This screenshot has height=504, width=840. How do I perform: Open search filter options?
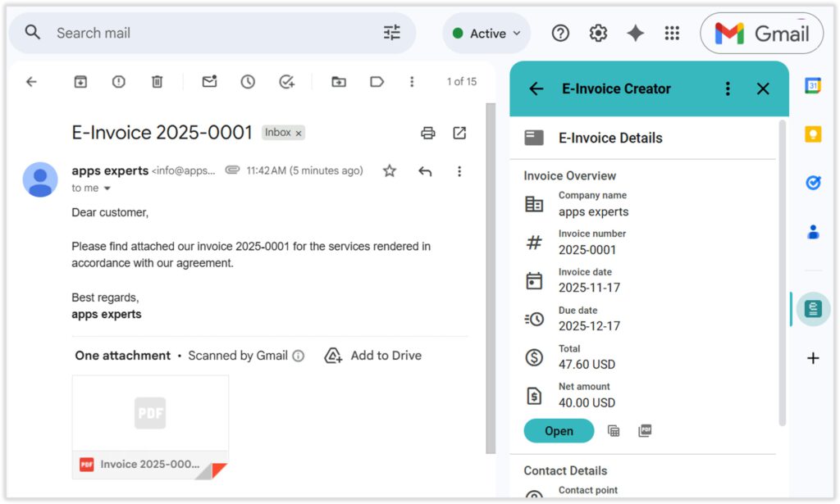click(391, 33)
